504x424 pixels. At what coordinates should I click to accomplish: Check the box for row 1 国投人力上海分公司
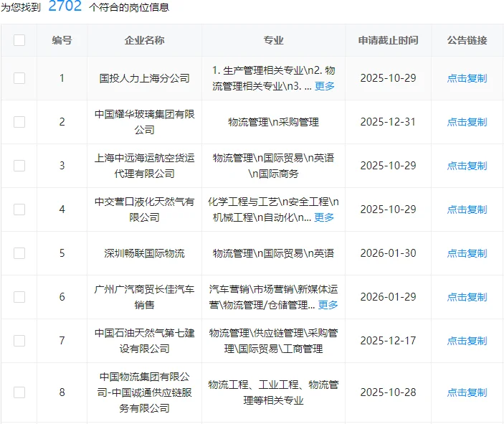click(x=19, y=78)
